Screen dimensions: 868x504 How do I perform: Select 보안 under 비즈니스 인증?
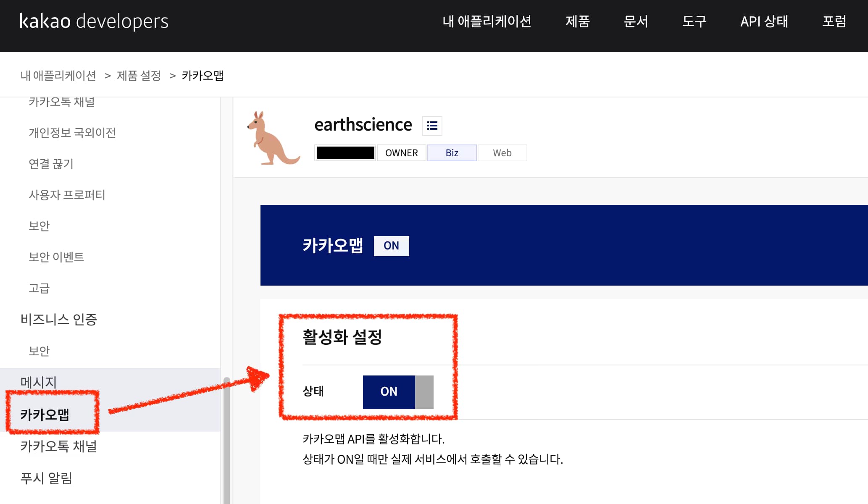tap(39, 351)
